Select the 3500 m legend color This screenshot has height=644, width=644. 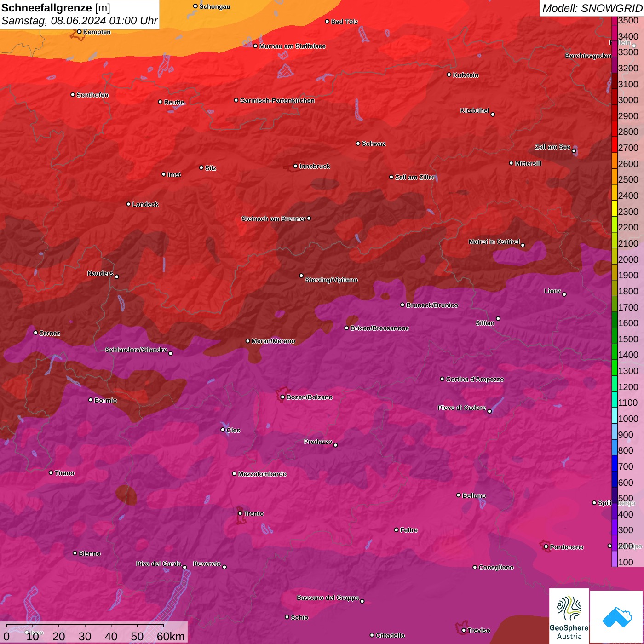615,20
